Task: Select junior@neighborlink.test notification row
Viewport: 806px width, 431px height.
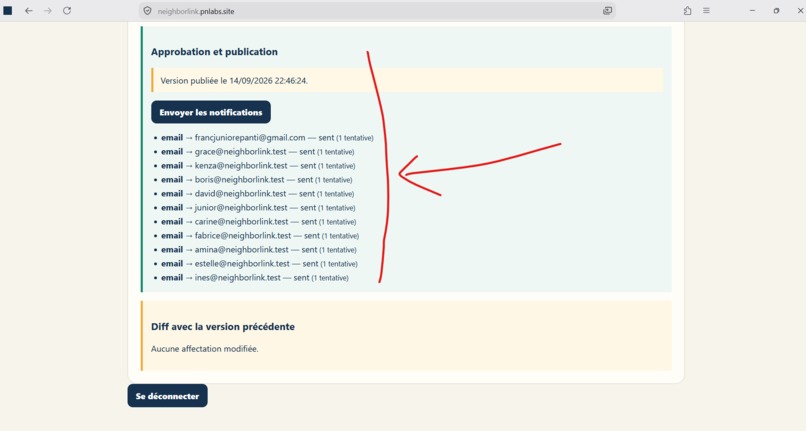Action: (254, 208)
